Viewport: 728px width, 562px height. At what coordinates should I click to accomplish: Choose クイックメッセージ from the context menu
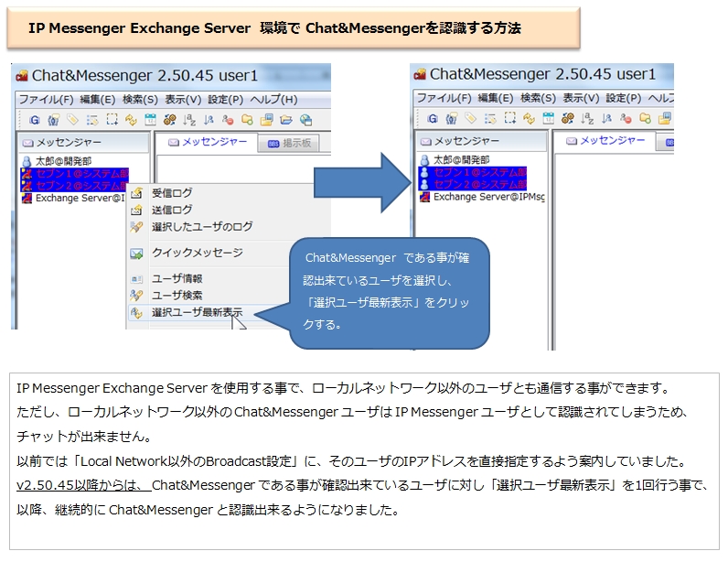point(198,253)
